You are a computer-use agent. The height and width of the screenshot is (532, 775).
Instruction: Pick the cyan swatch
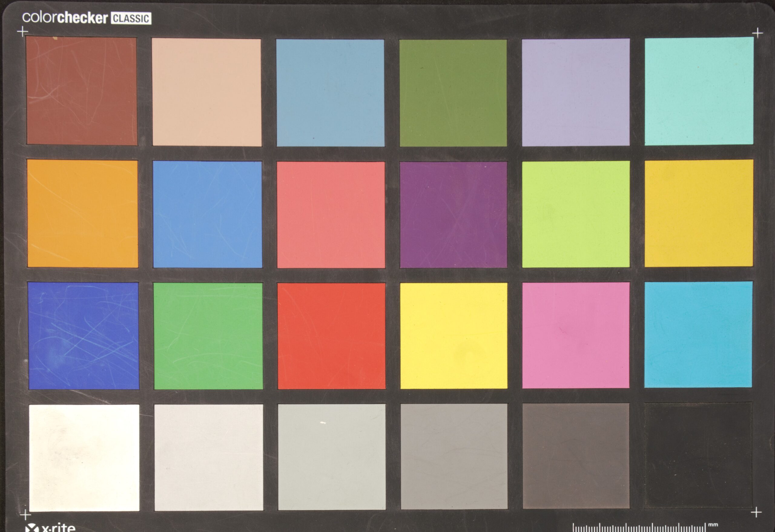point(698,335)
